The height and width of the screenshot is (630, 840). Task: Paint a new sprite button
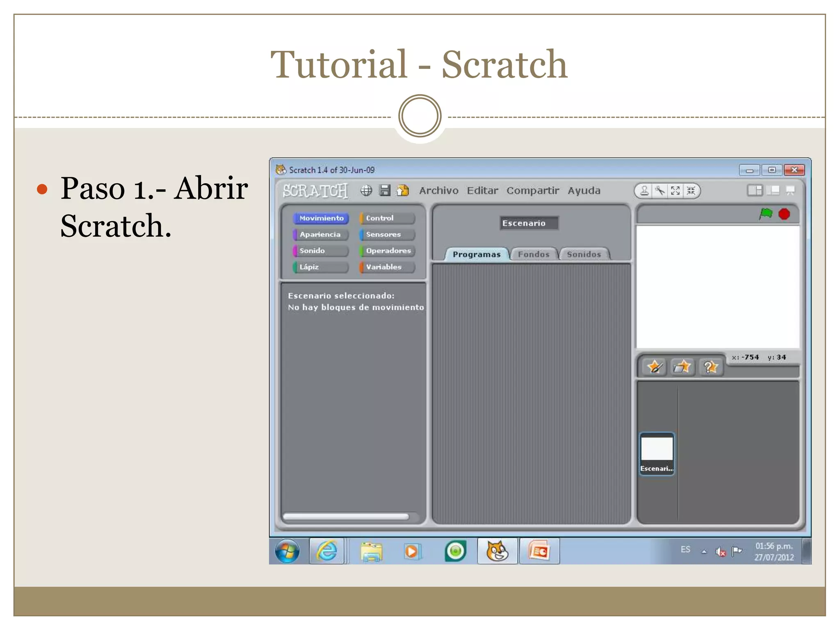[x=655, y=367]
